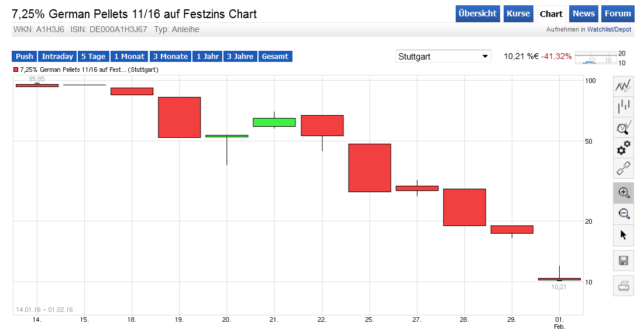644x330 pixels.
Task: Select the arrow pointer tool
Action: tap(623, 235)
